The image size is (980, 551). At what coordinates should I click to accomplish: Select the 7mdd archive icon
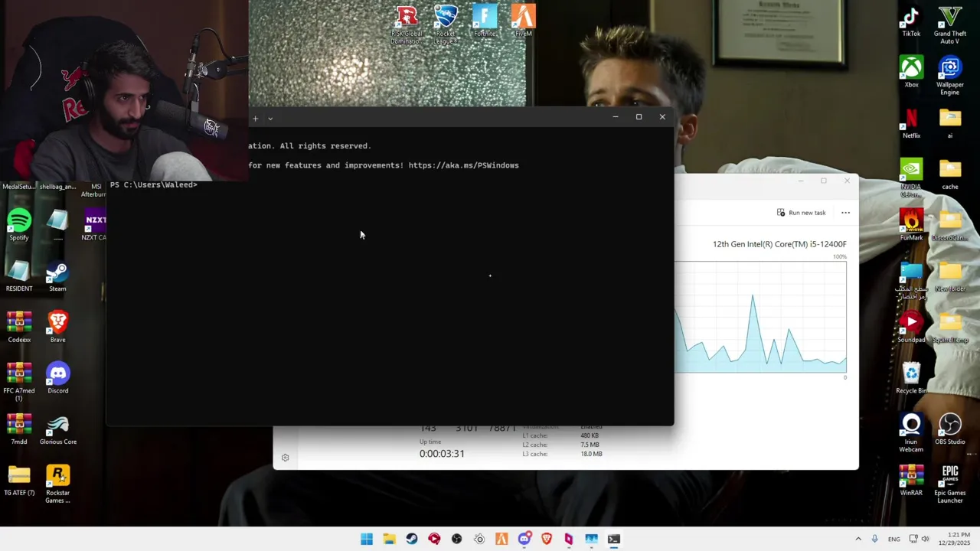tap(19, 430)
